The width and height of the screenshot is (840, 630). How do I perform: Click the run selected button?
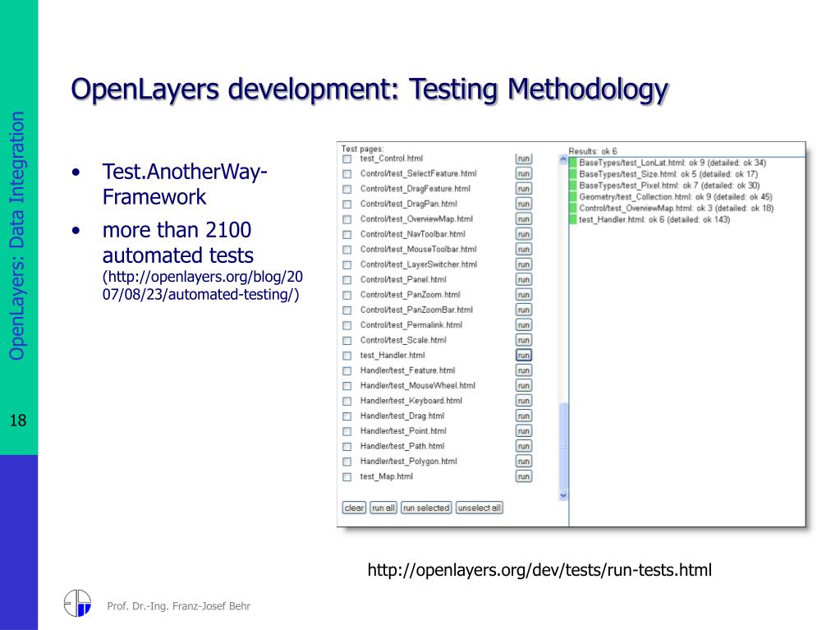click(426, 508)
